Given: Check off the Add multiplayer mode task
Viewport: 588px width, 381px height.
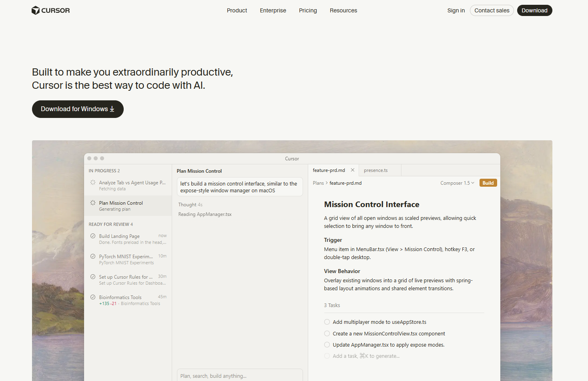Looking at the screenshot, I should tap(327, 322).
